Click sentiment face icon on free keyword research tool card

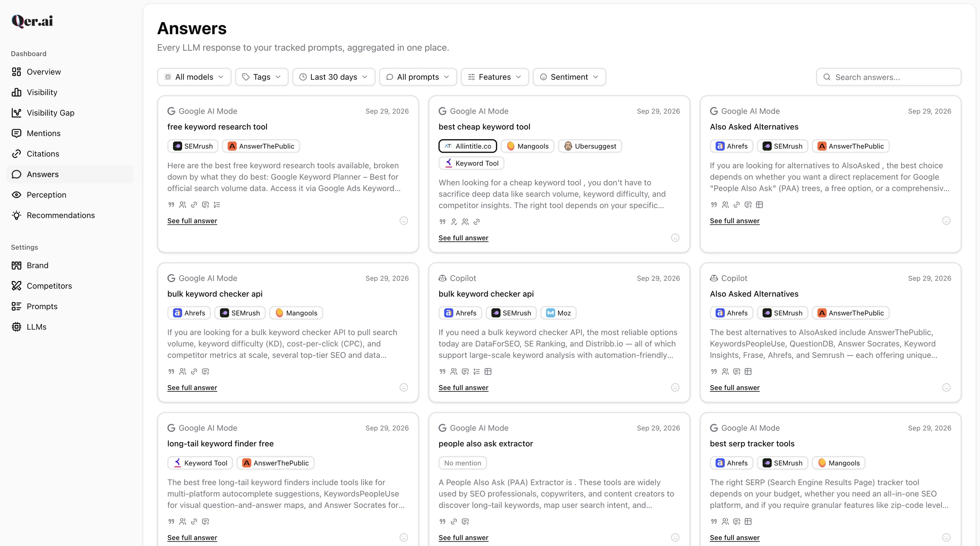click(x=404, y=221)
